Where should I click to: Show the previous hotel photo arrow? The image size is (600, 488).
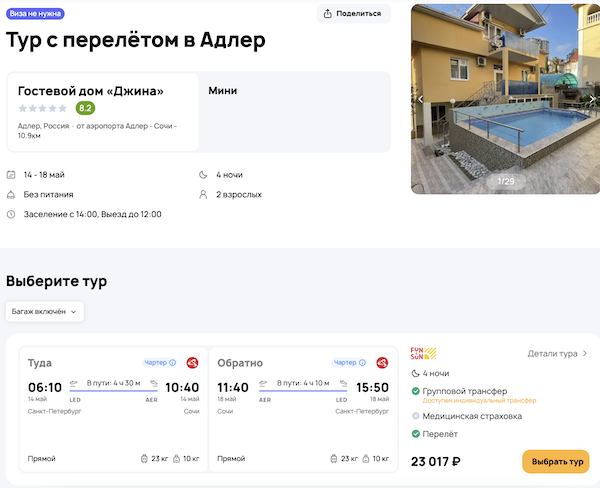pos(421,99)
